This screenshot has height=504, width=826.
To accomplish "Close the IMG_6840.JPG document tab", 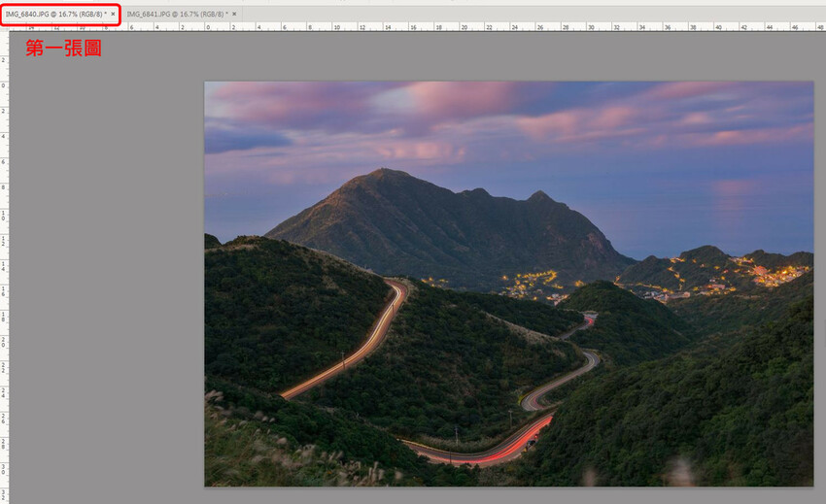I will (113, 15).
